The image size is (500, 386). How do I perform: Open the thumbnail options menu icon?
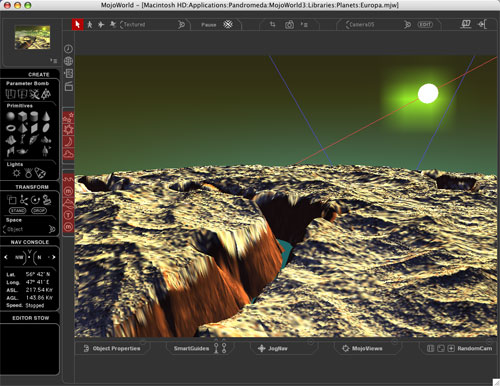click(x=54, y=61)
